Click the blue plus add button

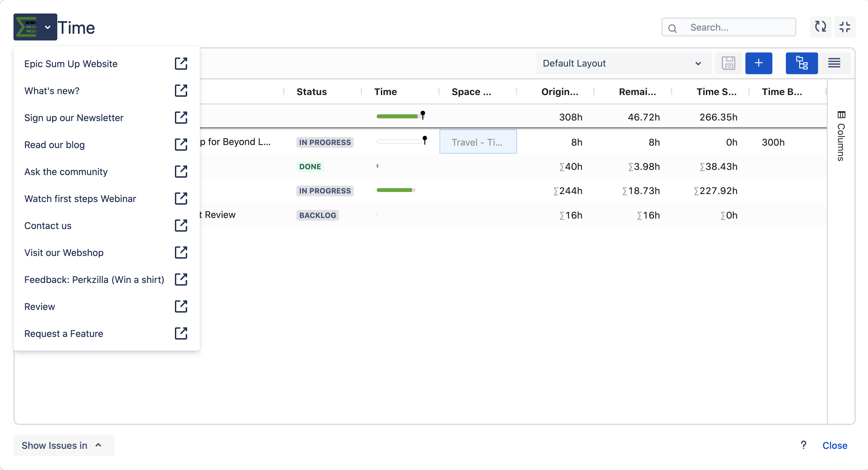(x=759, y=63)
